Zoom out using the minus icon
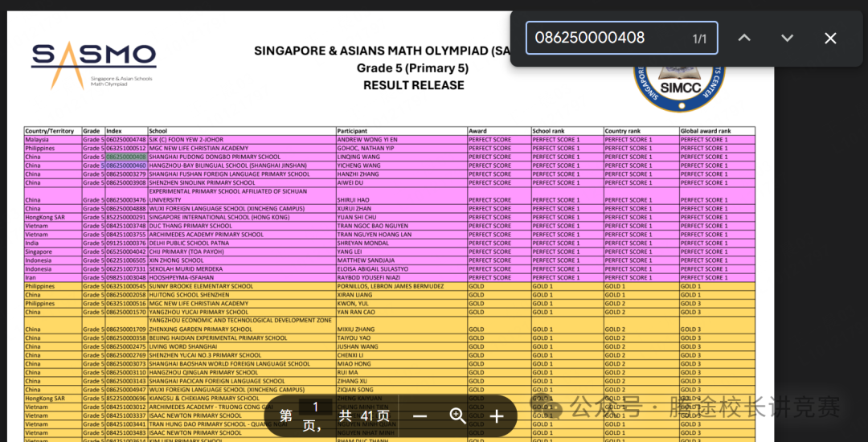This screenshot has height=442, width=868. (x=420, y=416)
